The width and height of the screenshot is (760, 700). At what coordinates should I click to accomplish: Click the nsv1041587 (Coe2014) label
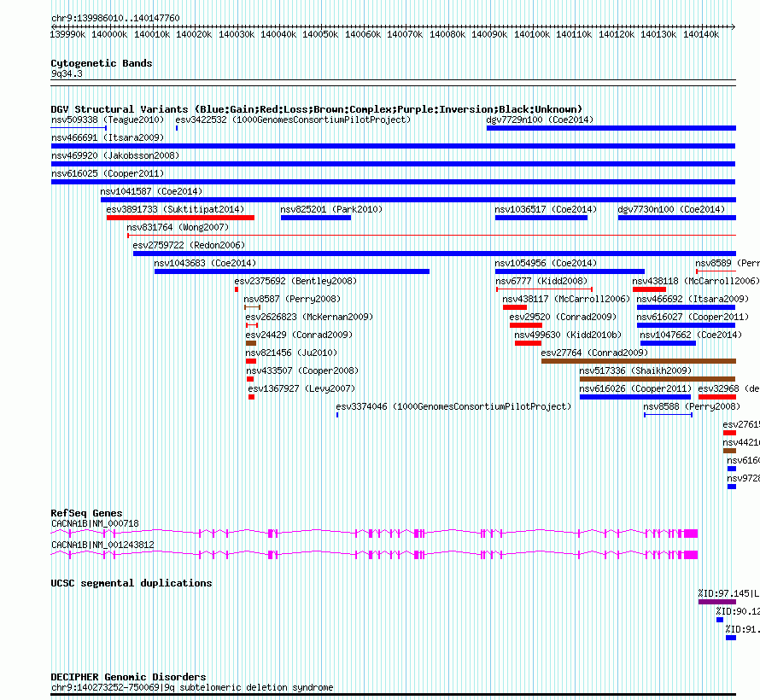pos(151,191)
